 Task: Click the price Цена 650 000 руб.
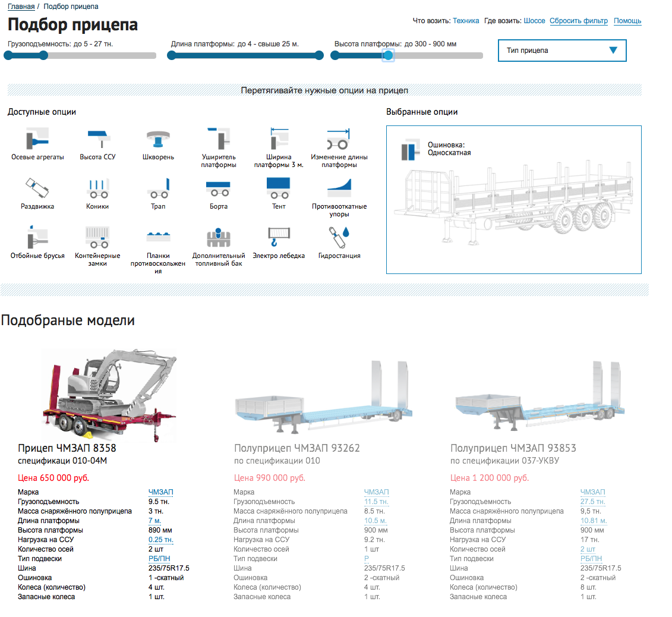pos(53,478)
